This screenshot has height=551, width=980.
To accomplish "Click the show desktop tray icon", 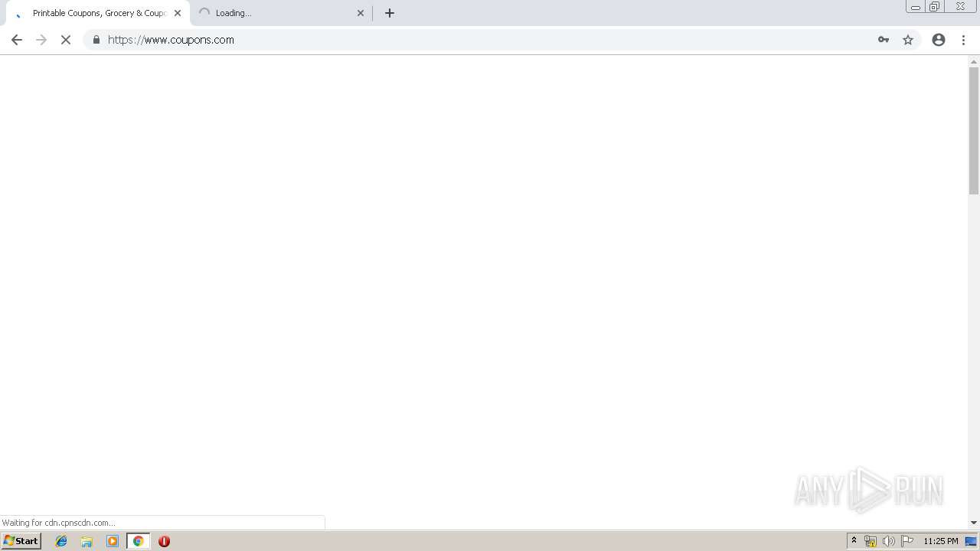I will 972,541.
